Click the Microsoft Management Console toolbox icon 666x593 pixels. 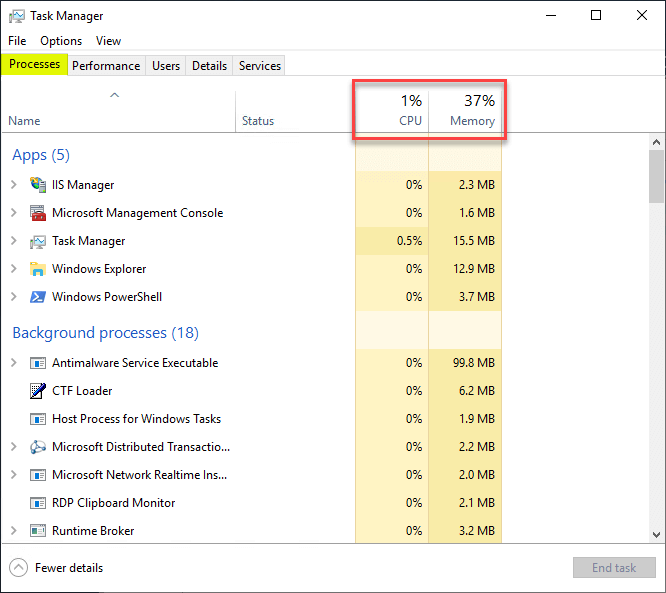pos(38,213)
